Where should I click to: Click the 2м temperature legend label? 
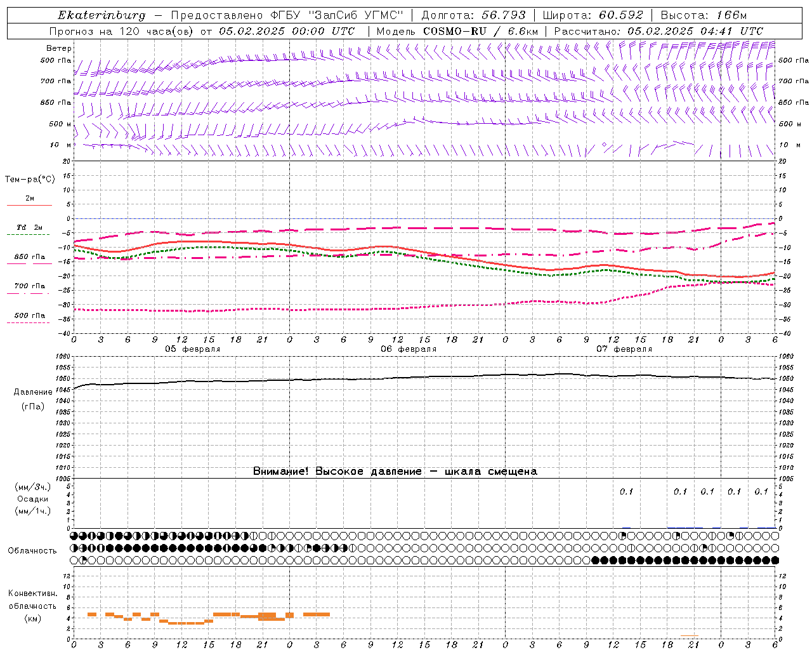coord(30,199)
